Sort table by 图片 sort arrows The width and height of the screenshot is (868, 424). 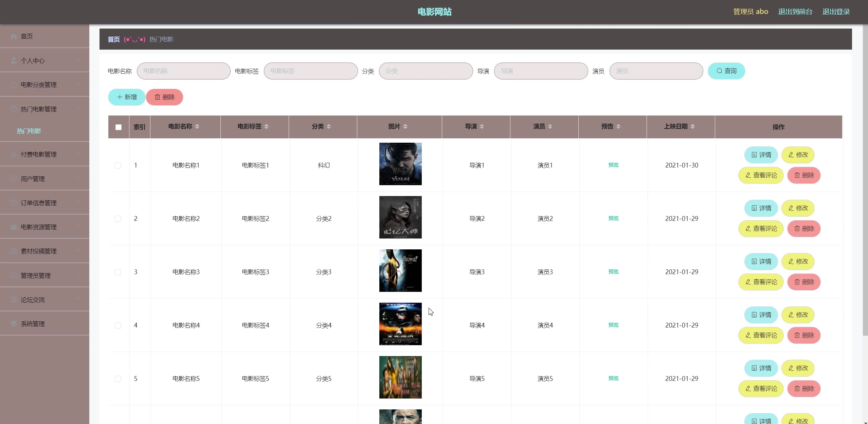click(x=405, y=126)
